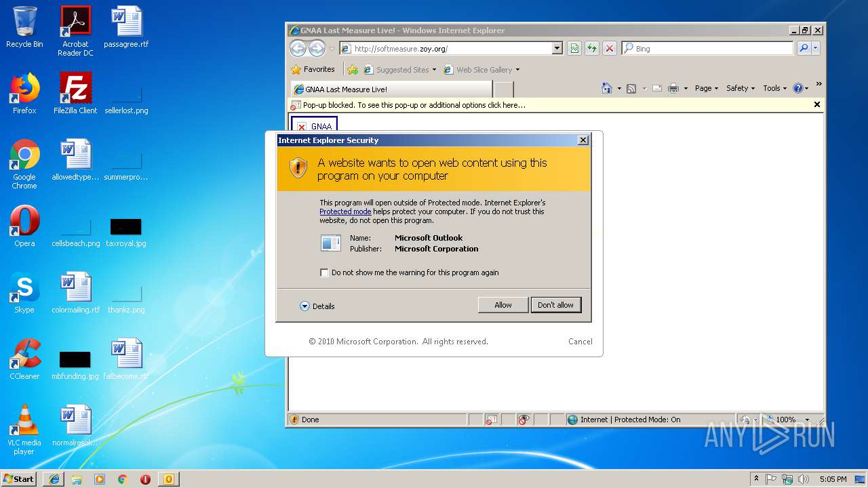Select the Google Chrome desktop shortcut
868x488 pixels.
(x=24, y=165)
